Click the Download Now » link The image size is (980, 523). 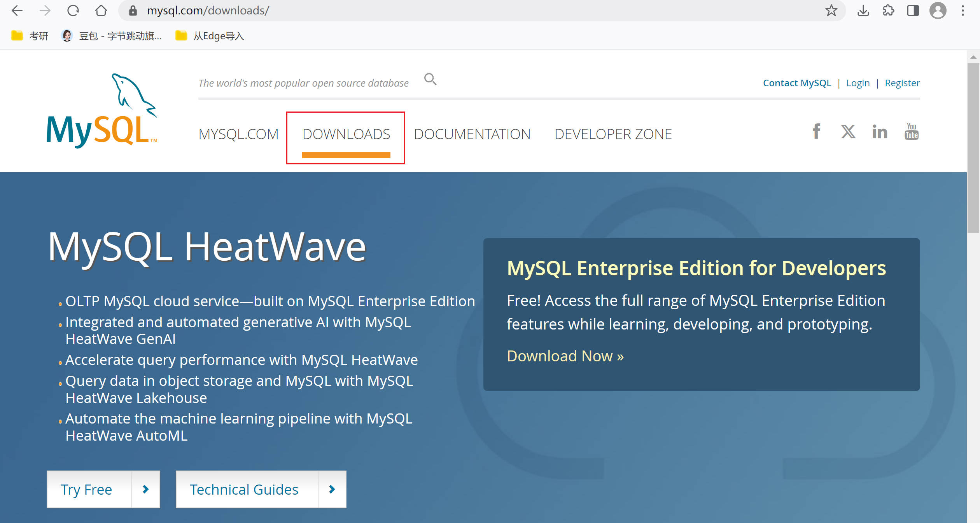point(565,356)
